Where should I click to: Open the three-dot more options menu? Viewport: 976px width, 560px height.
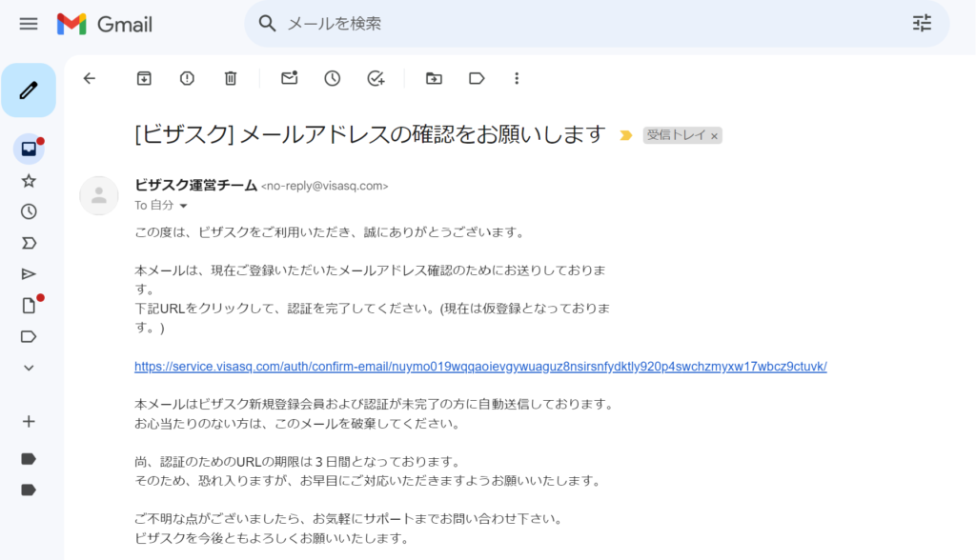[517, 78]
